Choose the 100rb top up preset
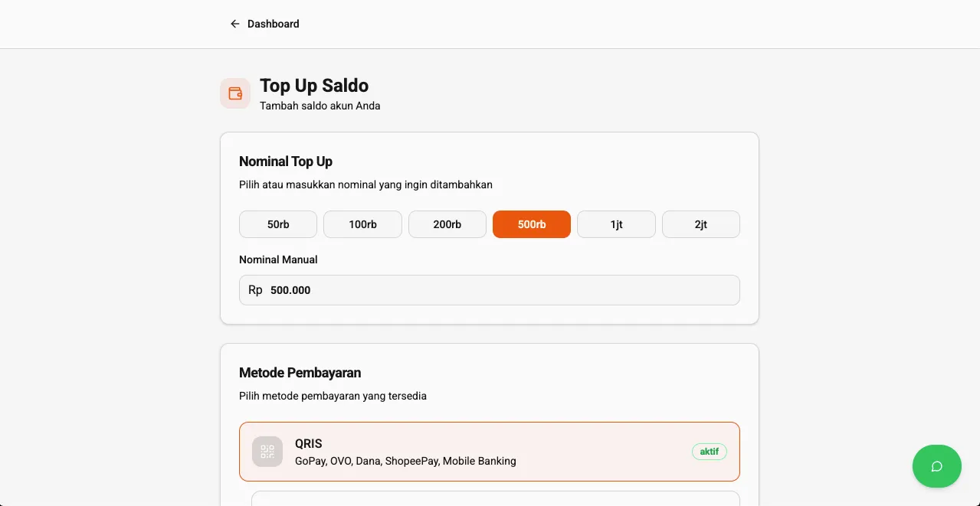Image resolution: width=980 pixels, height=506 pixels. coord(362,224)
